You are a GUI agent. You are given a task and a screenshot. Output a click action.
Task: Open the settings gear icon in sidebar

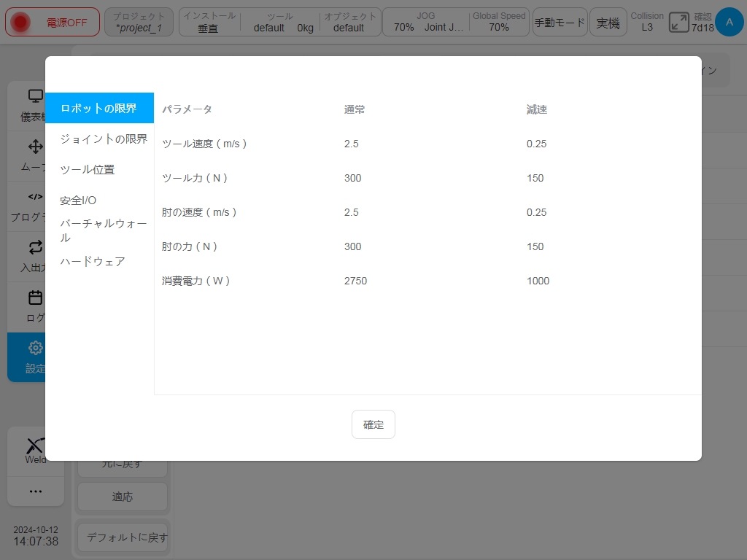pyautogui.click(x=35, y=348)
